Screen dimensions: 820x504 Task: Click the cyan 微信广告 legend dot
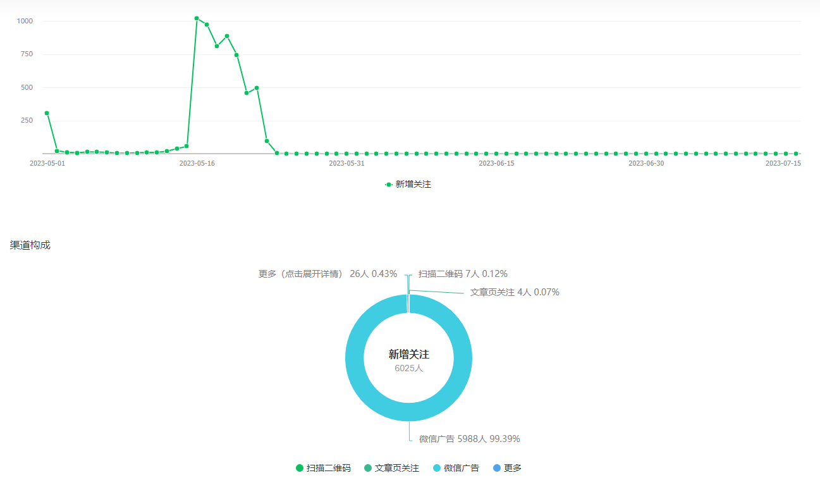click(x=437, y=469)
